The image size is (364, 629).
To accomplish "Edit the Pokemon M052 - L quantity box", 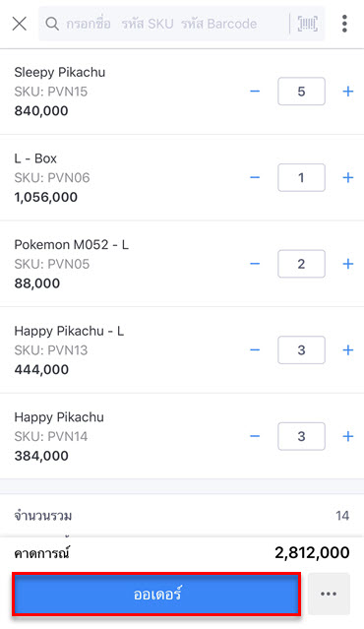I will point(301,264).
